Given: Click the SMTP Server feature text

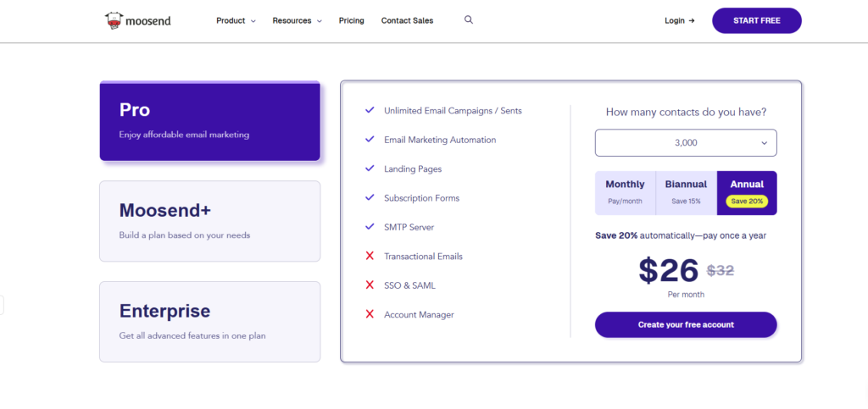Looking at the screenshot, I should coord(409,227).
